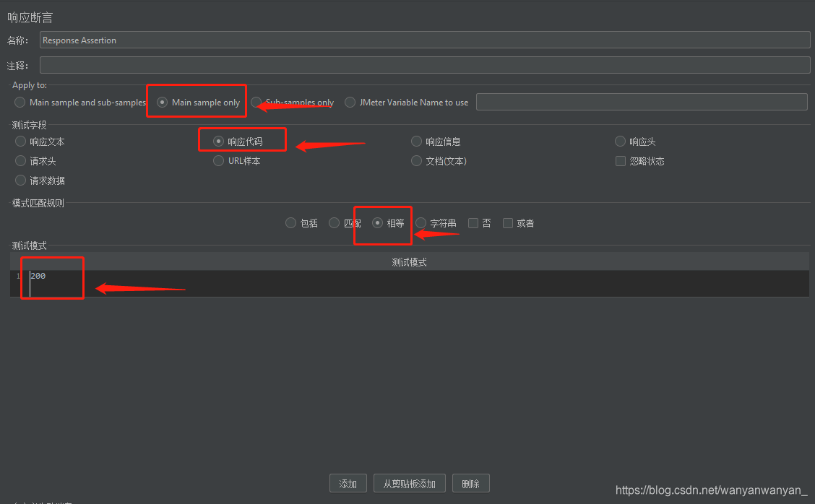
Task: Select the 文档(文本) test field option
Action: [x=416, y=160]
